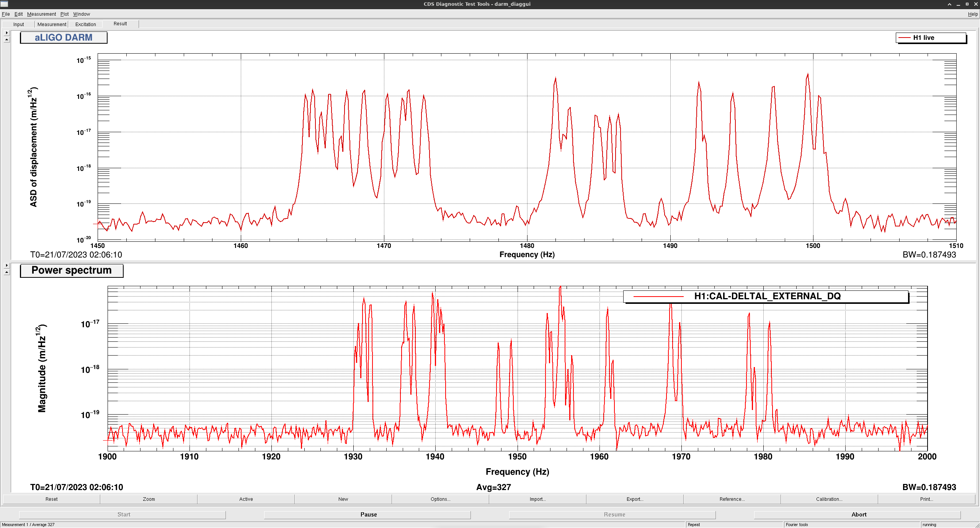Click up-arrow button beside aLIGO DARM plot
Viewport: 980px width, 528px height.
tap(7, 39)
